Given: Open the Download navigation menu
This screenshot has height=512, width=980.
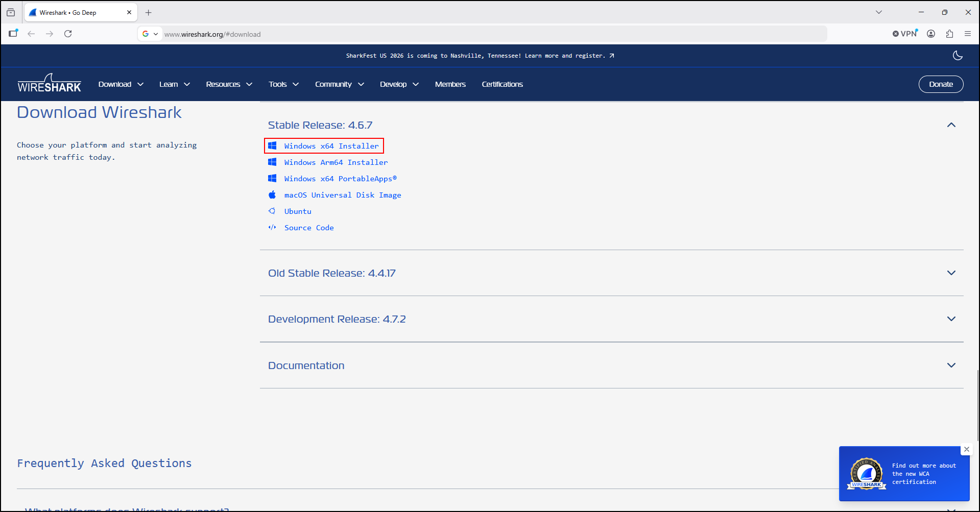Looking at the screenshot, I should [x=121, y=84].
